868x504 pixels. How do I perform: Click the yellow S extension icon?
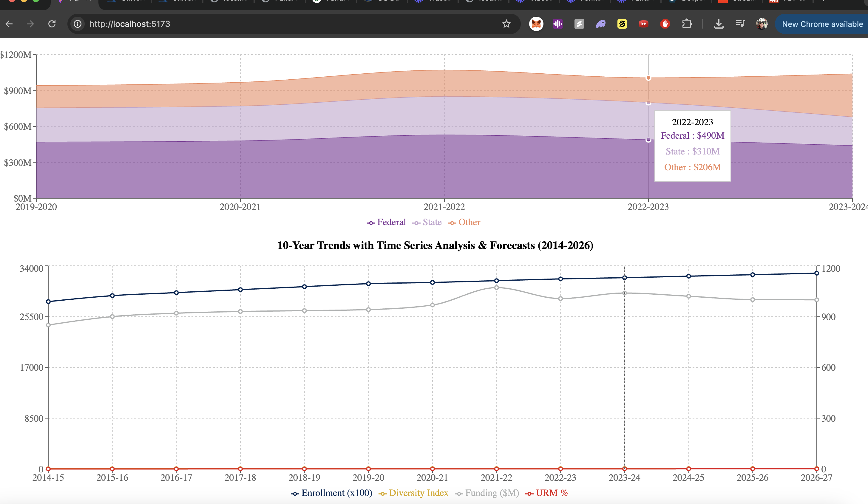[622, 24]
